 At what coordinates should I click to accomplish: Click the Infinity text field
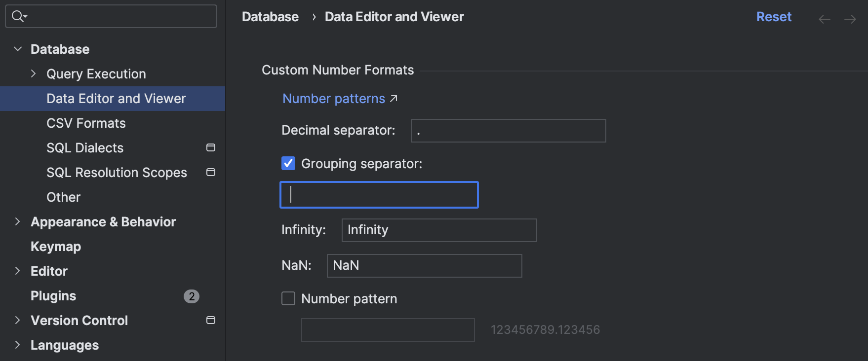click(x=439, y=230)
